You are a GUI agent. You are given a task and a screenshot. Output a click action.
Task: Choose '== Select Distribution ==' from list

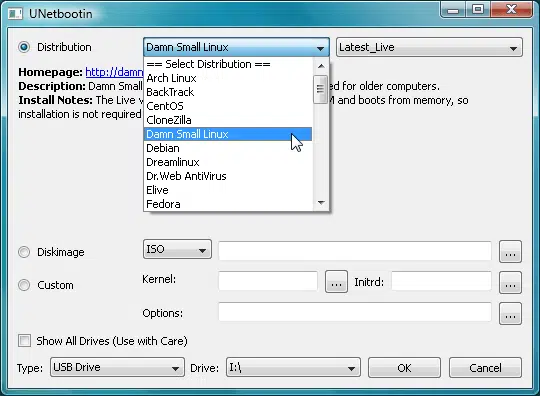click(x=228, y=64)
